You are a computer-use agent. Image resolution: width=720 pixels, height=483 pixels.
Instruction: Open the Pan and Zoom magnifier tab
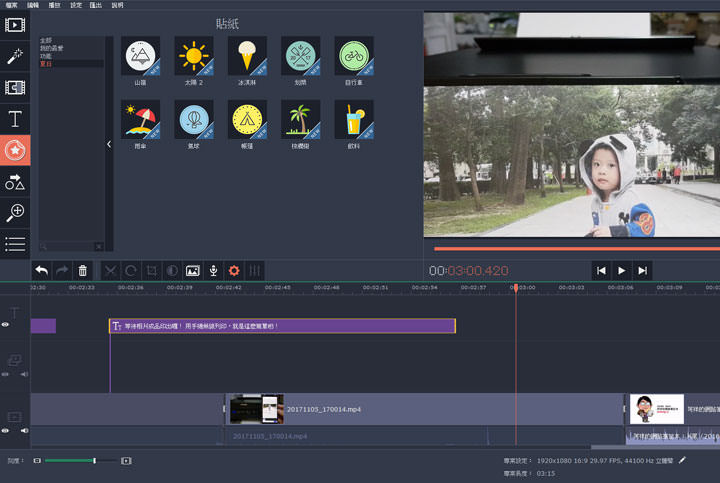point(15,213)
